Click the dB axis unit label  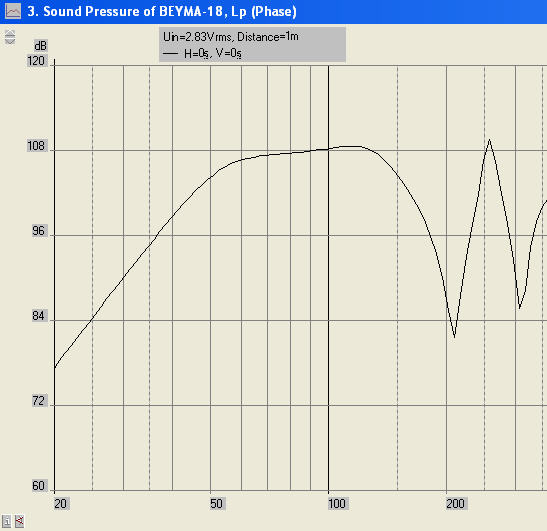tap(40, 46)
